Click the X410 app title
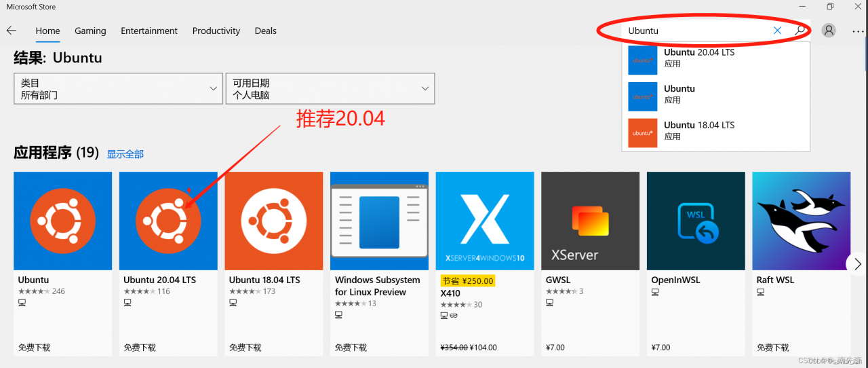Screen dimensions: 868x368 click(450, 293)
